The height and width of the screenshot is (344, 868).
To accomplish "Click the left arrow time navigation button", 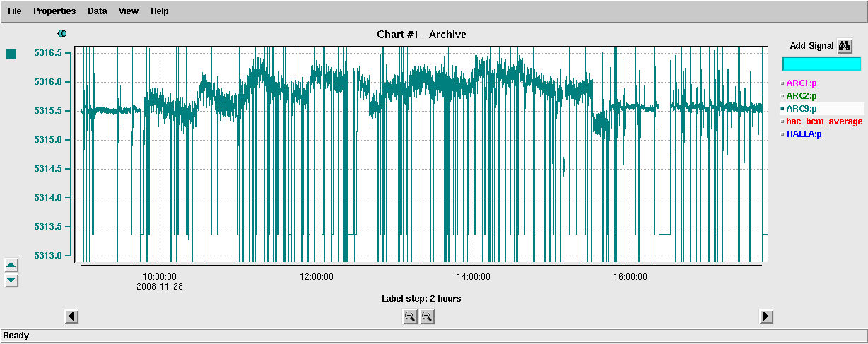I will tap(71, 316).
